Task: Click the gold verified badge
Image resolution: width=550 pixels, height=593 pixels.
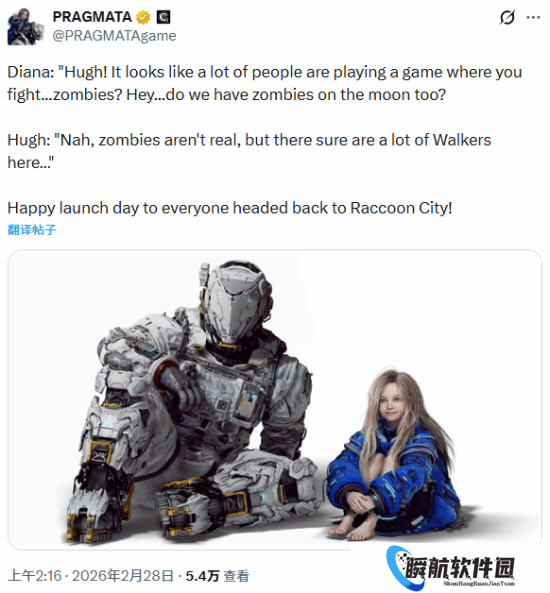Action: point(143,17)
